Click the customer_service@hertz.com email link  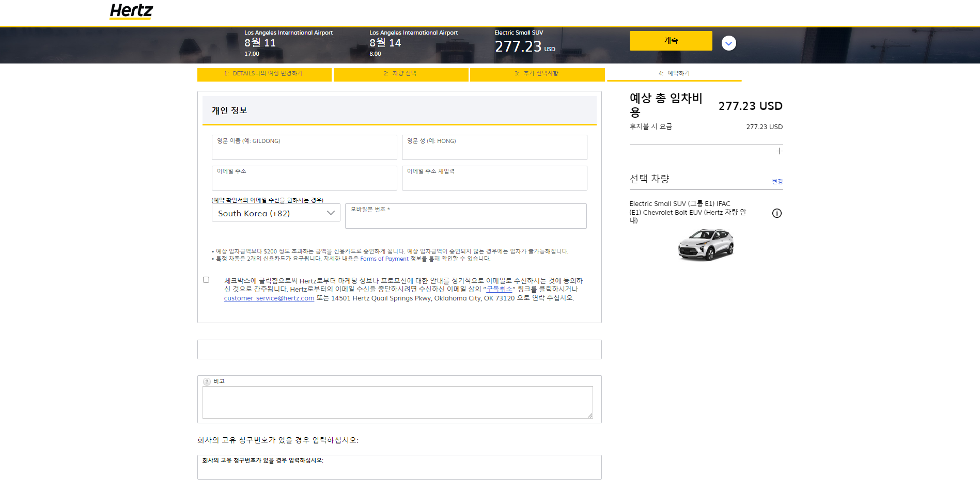pos(269,298)
